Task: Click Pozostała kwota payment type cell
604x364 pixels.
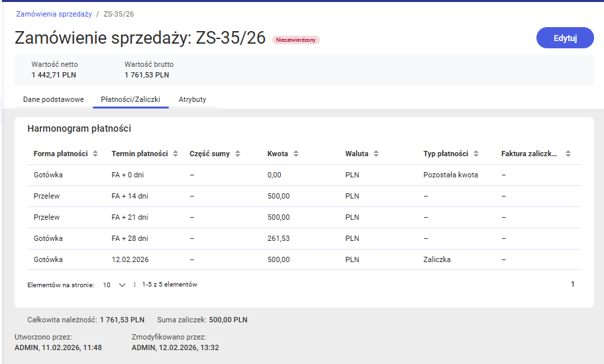Action: click(x=451, y=175)
